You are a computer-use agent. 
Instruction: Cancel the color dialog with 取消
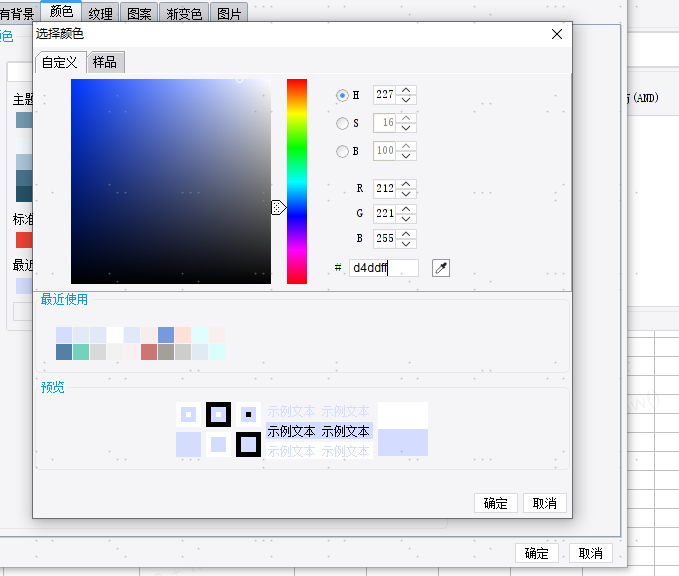(544, 503)
